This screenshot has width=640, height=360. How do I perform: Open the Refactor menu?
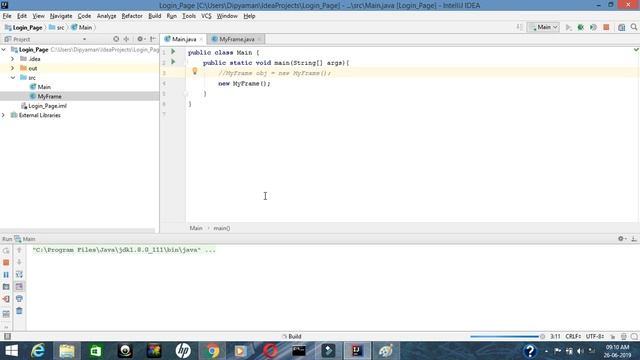click(132, 16)
